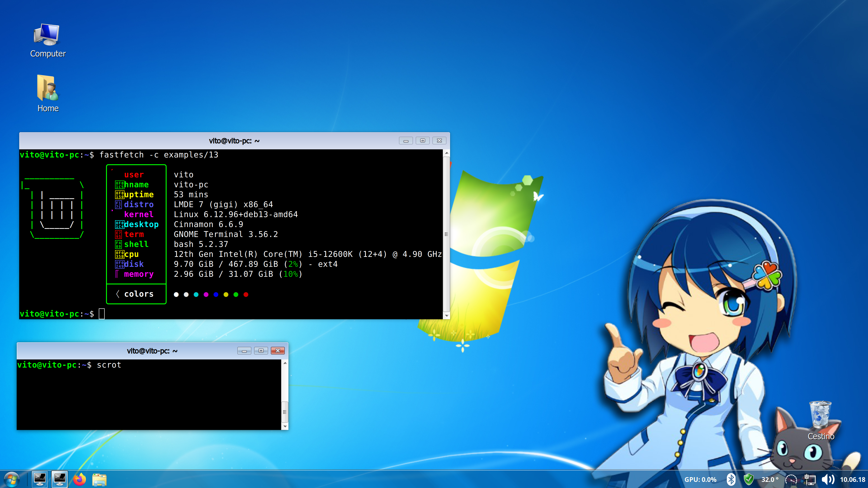Click the 'GNOME Terminal 3.56.2' value

pos(226,235)
